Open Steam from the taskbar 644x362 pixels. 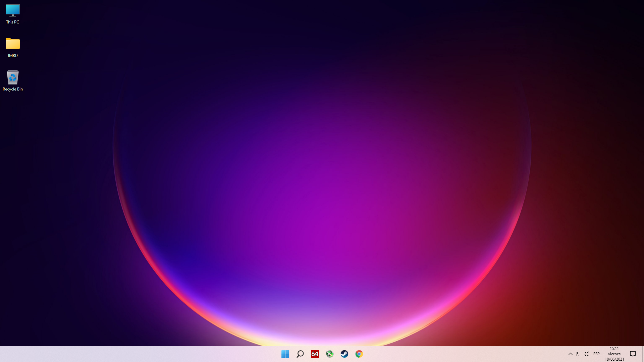[x=344, y=354]
